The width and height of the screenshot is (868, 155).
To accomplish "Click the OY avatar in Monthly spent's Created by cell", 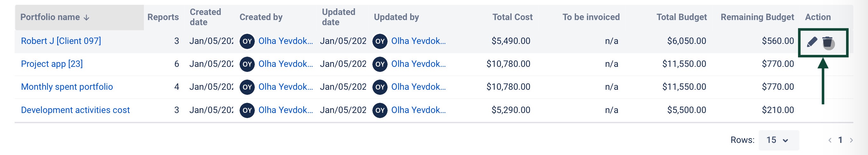I will click(247, 87).
